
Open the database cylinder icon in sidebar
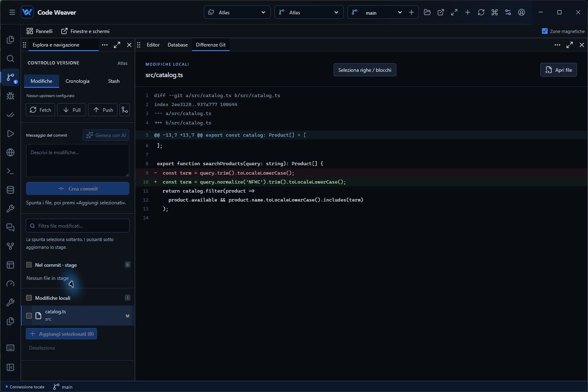(11, 190)
